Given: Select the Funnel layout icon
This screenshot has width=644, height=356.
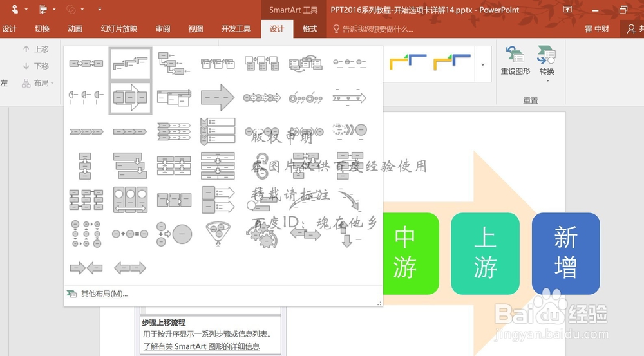Looking at the screenshot, I should pyautogui.click(x=218, y=234).
